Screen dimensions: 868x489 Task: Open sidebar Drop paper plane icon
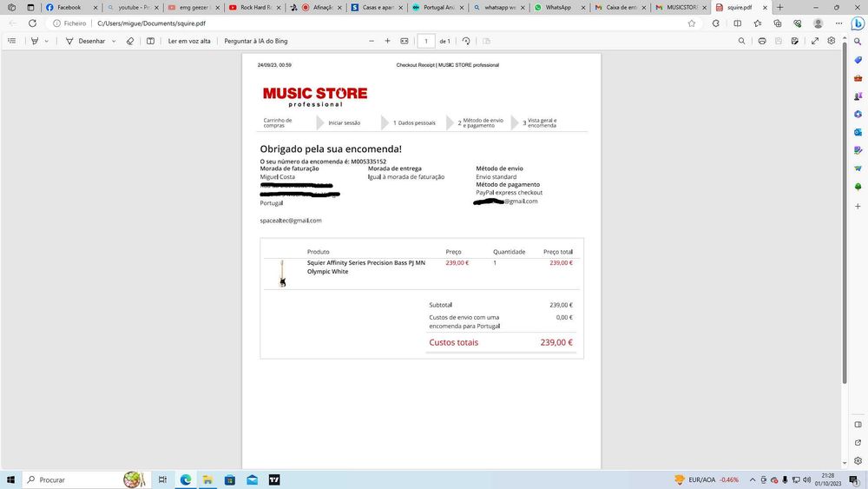click(858, 169)
